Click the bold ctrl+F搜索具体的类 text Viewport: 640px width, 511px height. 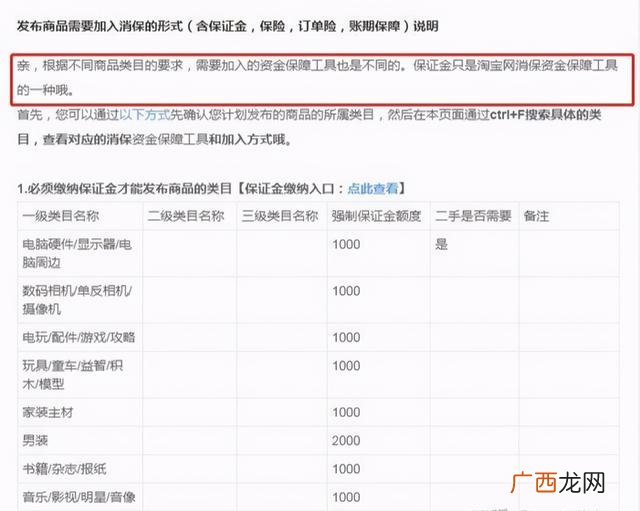pyautogui.click(x=545, y=115)
